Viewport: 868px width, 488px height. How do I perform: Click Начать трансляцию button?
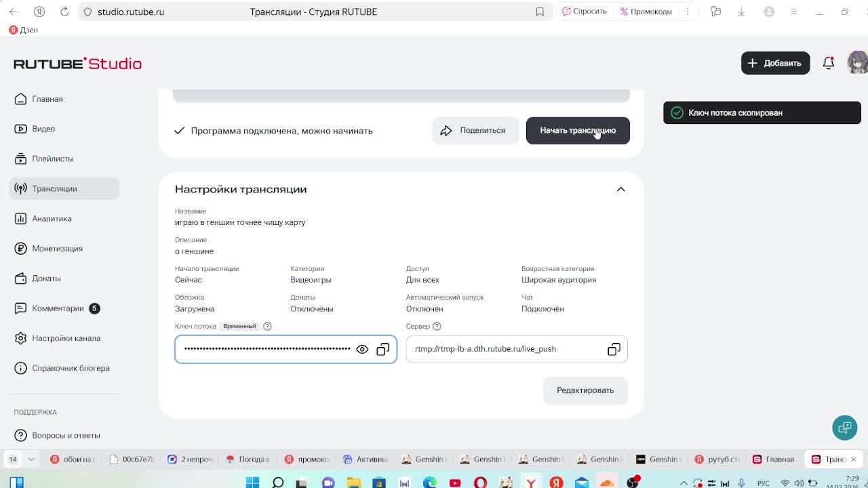coord(578,130)
